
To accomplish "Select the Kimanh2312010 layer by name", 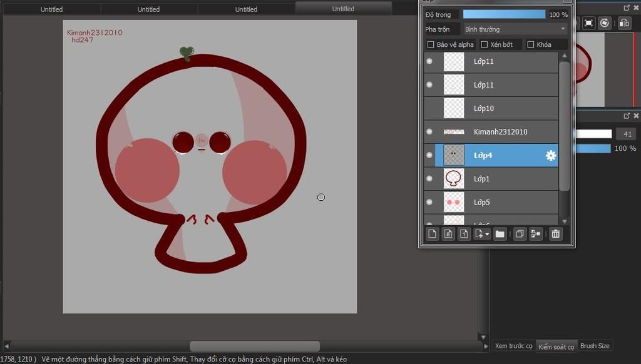I will (500, 132).
